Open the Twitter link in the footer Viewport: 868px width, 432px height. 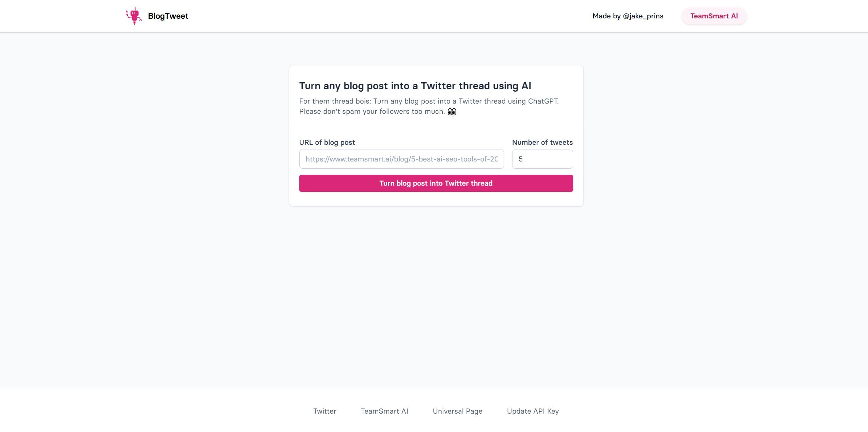[x=325, y=411]
